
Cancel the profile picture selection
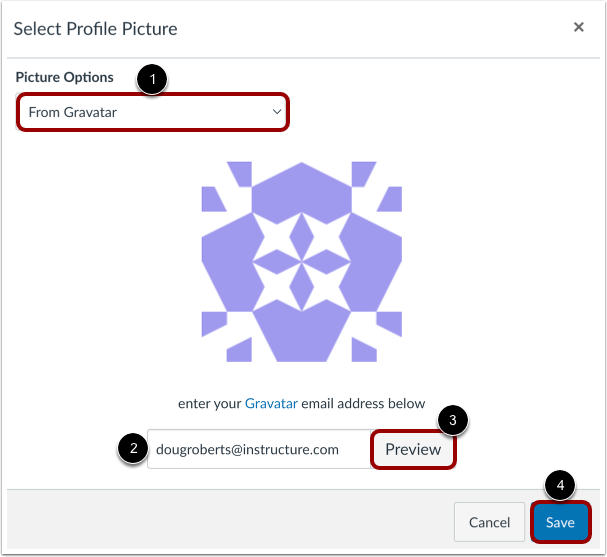[489, 522]
